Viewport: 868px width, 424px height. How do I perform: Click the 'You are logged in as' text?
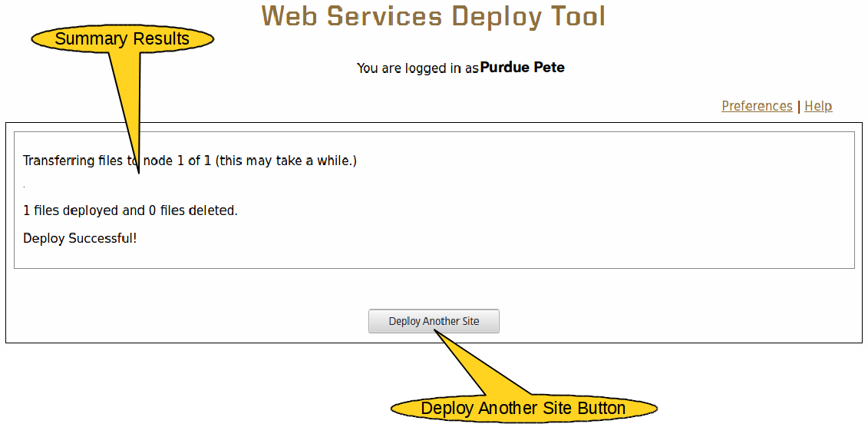417,68
